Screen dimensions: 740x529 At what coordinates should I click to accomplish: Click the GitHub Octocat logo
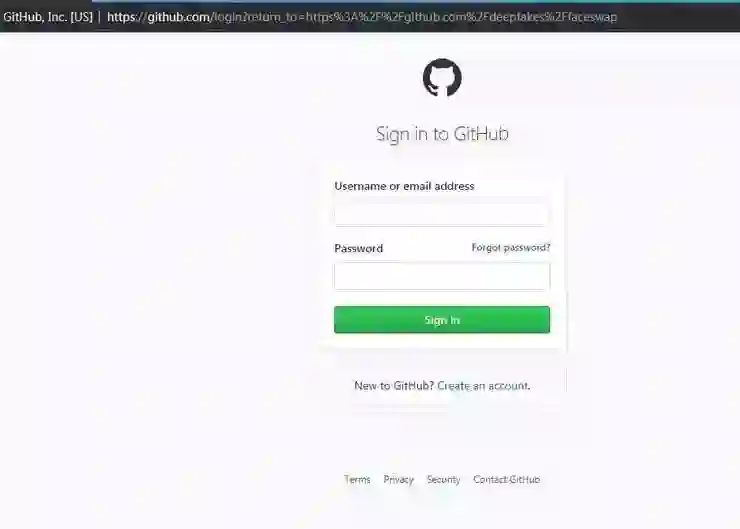[442, 77]
